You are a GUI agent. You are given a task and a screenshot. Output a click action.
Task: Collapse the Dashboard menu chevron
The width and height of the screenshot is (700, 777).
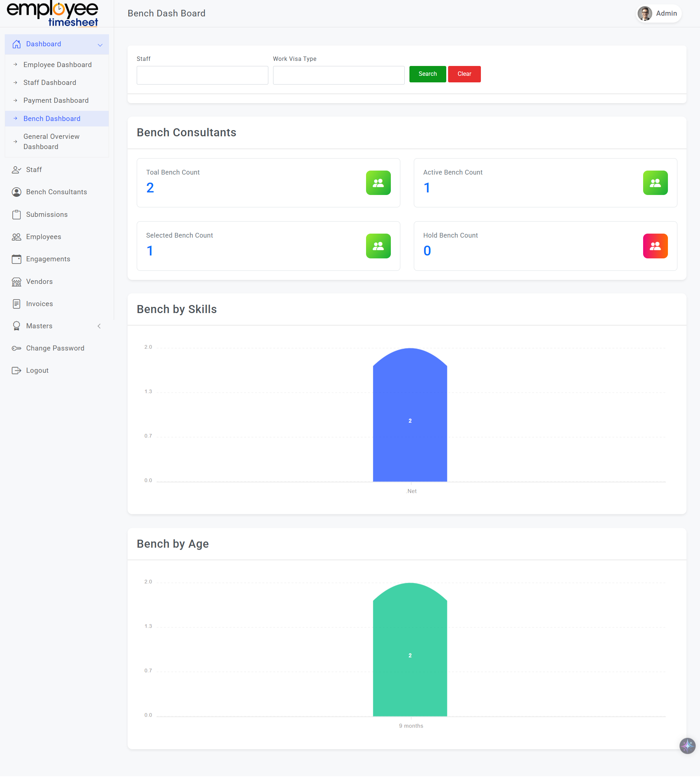pos(100,44)
